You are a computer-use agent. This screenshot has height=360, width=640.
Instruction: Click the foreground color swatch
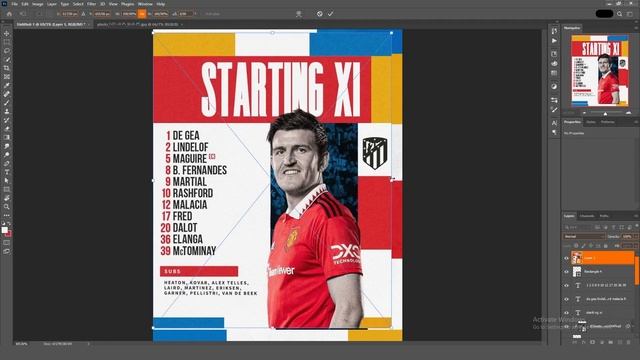[x=4, y=230]
